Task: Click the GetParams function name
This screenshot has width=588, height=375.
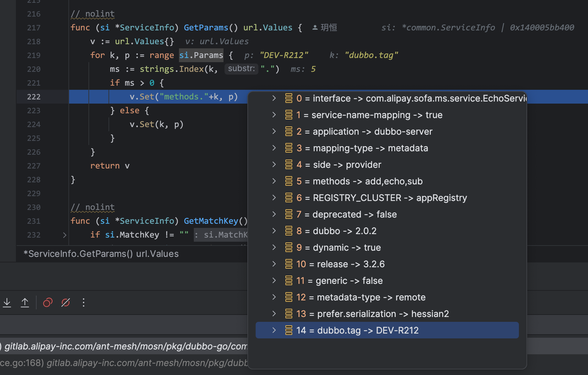Action: click(206, 28)
